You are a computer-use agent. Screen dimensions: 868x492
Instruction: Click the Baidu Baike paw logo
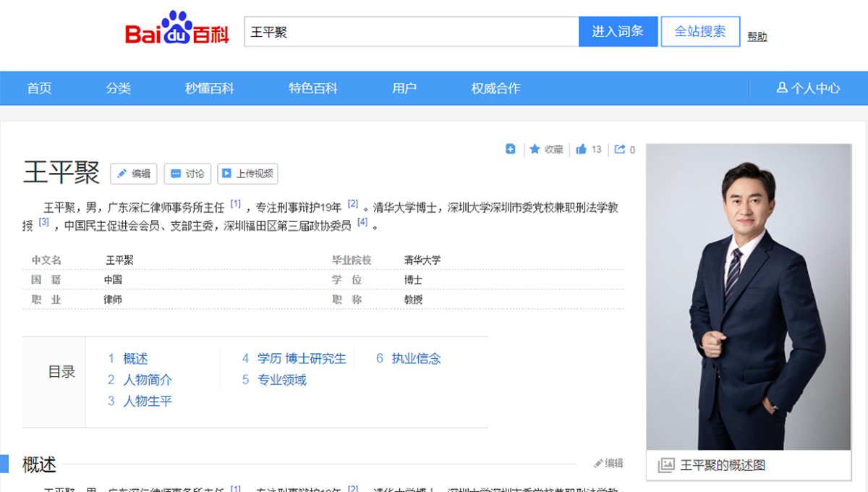[x=179, y=30]
